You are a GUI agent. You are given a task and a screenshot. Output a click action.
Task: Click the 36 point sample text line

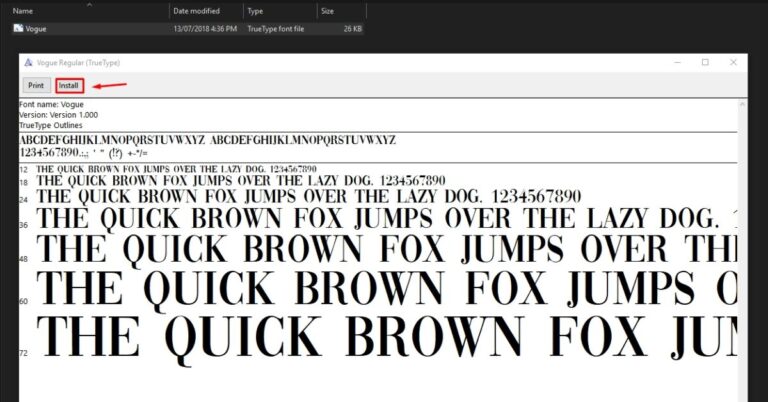pyautogui.click(x=380, y=218)
